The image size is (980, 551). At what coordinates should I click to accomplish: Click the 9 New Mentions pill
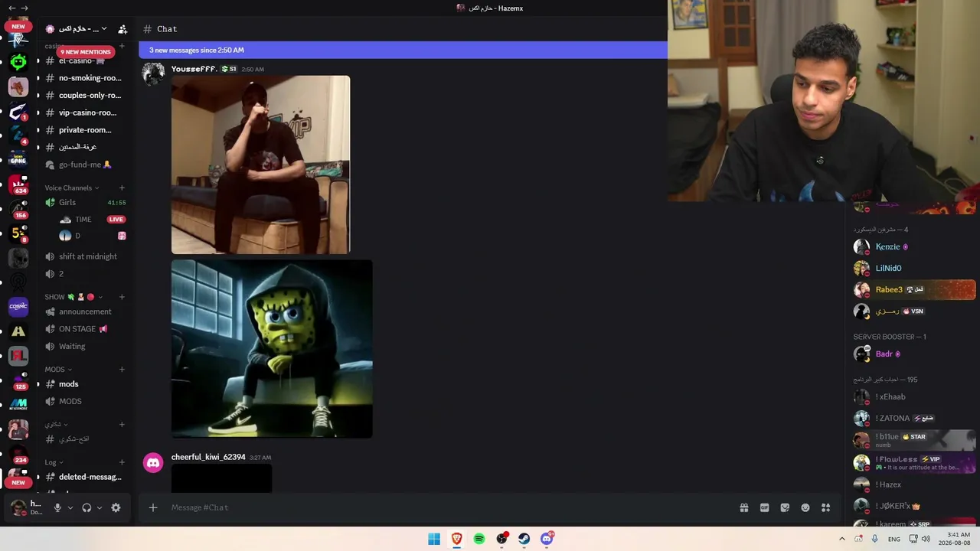point(86,52)
